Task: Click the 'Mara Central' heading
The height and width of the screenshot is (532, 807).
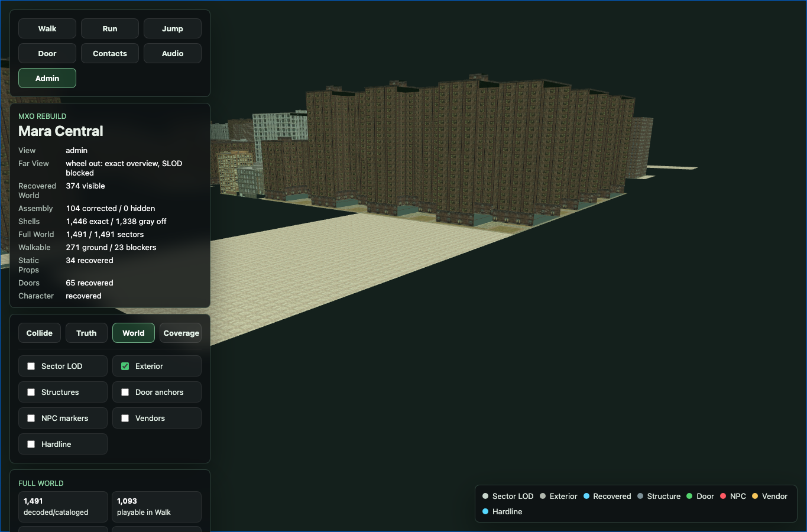Action: pos(61,131)
